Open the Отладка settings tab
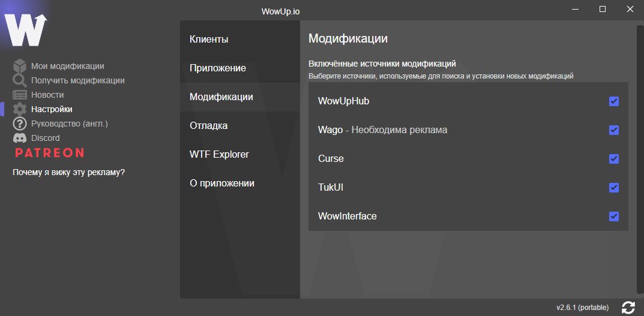This screenshot has height=316, width=644. click(x=240, y=125)
